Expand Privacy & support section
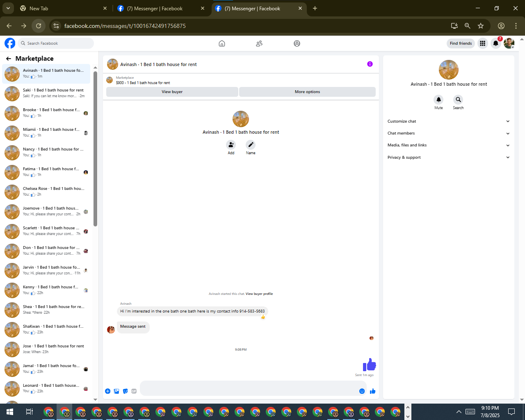 click(x=448, y=157)
